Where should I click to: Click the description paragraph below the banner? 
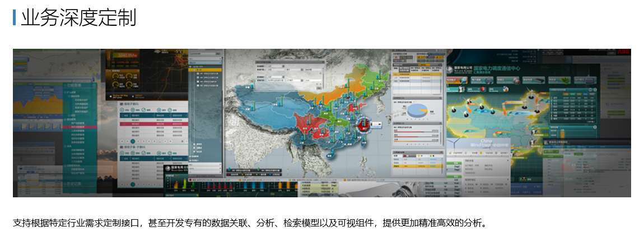[250, 223]
